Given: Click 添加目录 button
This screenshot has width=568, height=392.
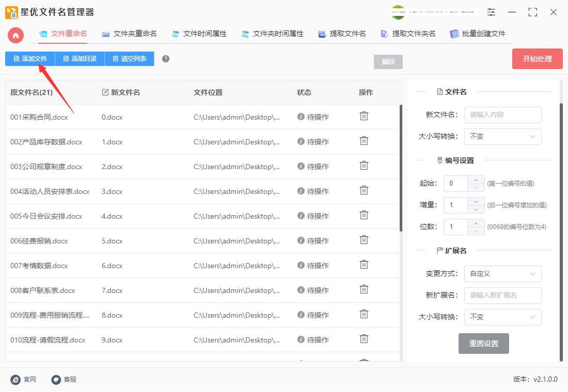Looking at the screenshot, I should 80,59.
